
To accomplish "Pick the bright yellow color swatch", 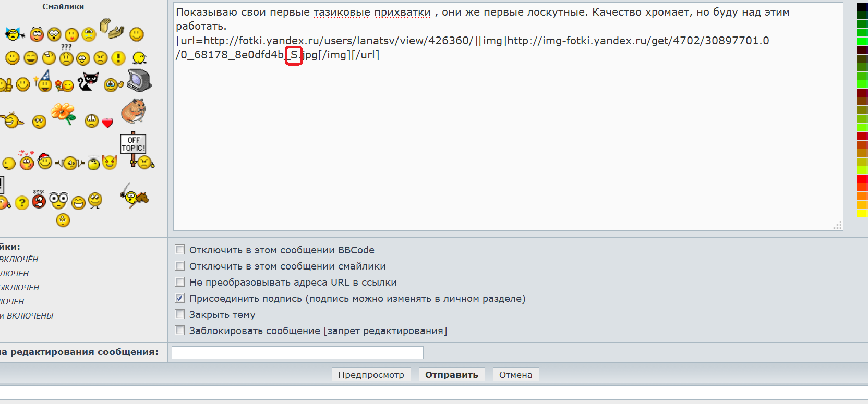I will click(862, 213).
